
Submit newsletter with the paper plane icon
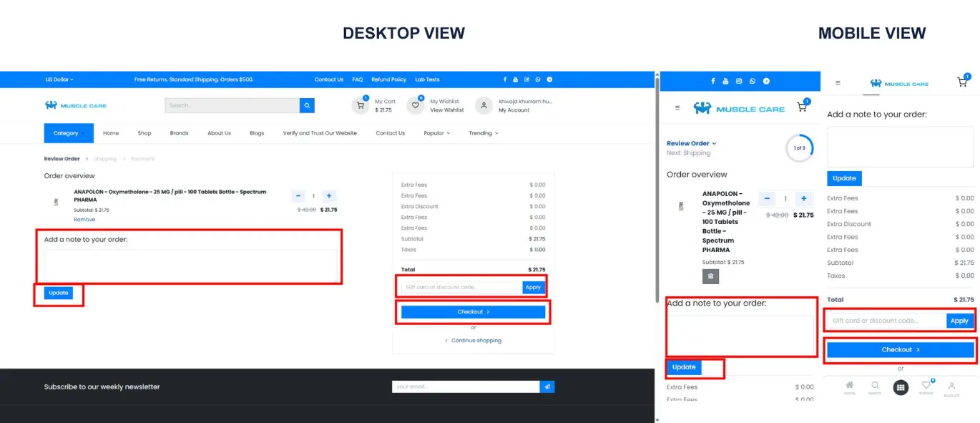click(547, 386)
